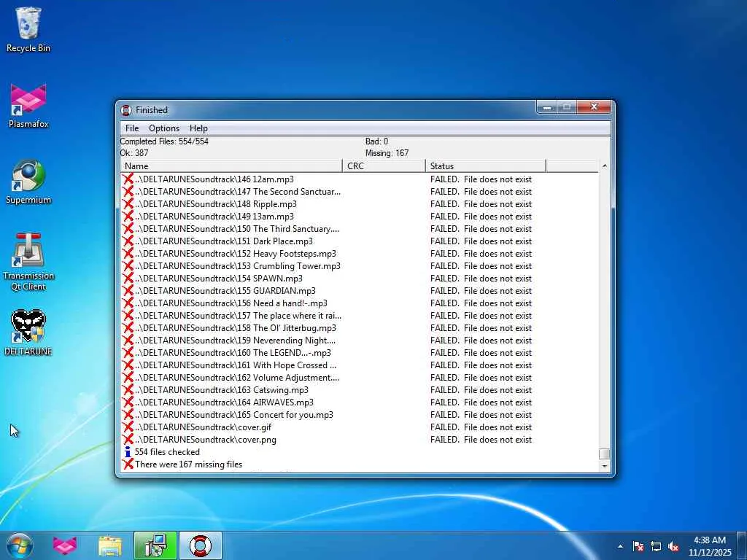Screen dimensions: 747x560
Task: Open the Help menu
Action: pyautogui.click(x=198, y=128)
